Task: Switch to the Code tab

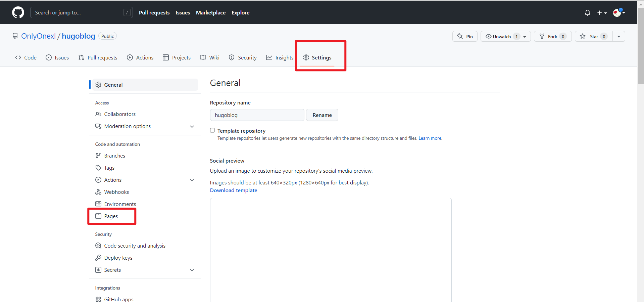Action: 26,57
